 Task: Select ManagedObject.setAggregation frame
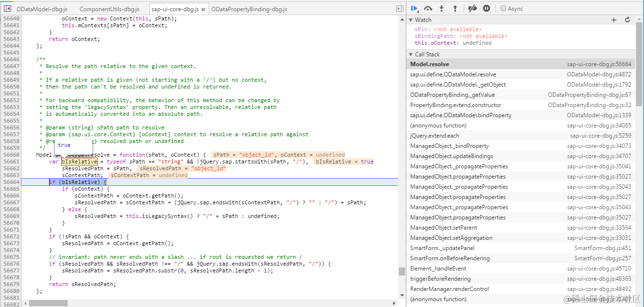tap(521, 238)
